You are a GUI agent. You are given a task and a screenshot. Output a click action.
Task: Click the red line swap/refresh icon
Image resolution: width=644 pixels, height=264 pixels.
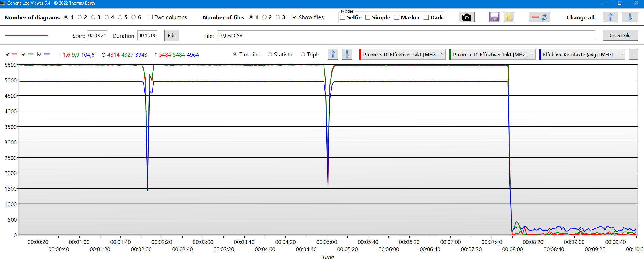(x=539, y=17)
